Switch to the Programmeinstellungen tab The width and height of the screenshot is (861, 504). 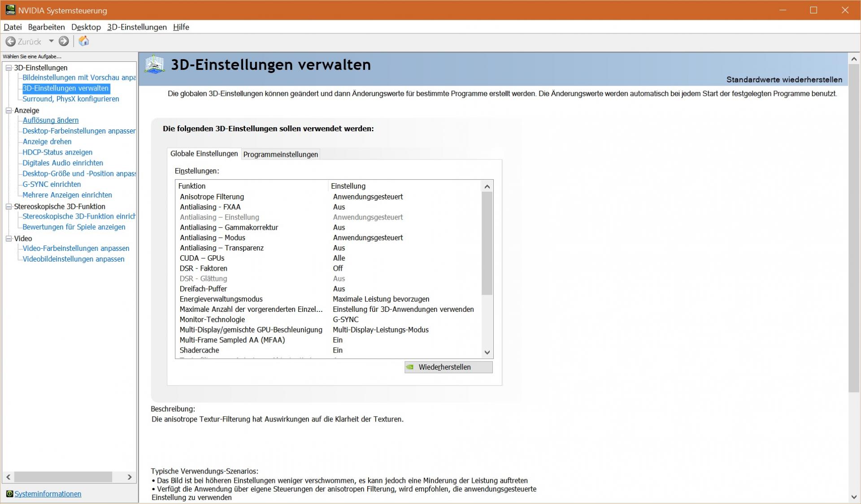coord(281,154)
